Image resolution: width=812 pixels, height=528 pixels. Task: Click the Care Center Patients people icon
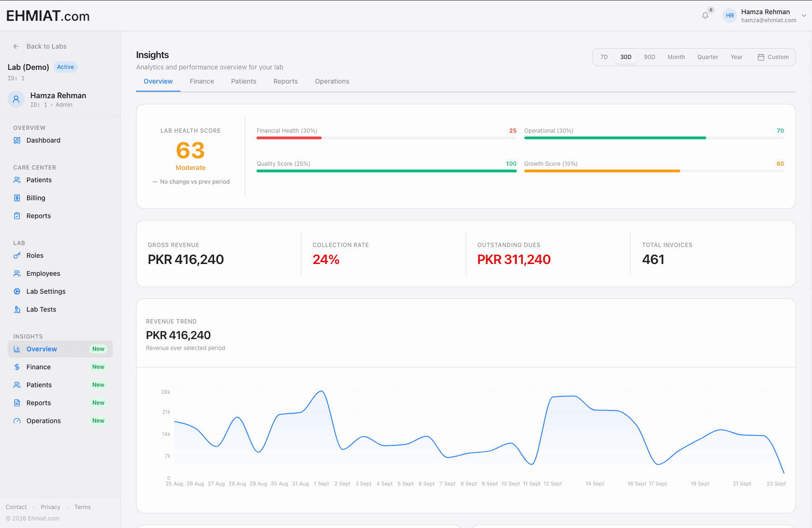click(x=17, y=180)
